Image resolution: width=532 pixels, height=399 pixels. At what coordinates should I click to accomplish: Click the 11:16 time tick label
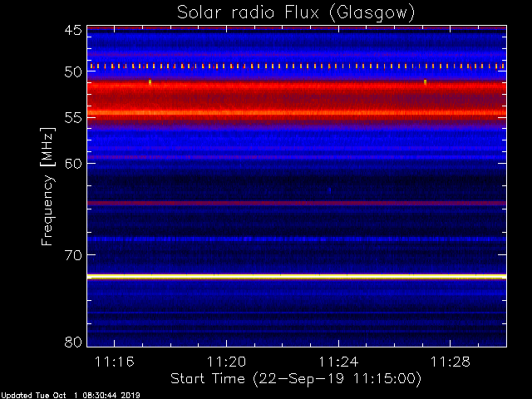(115, 362)
